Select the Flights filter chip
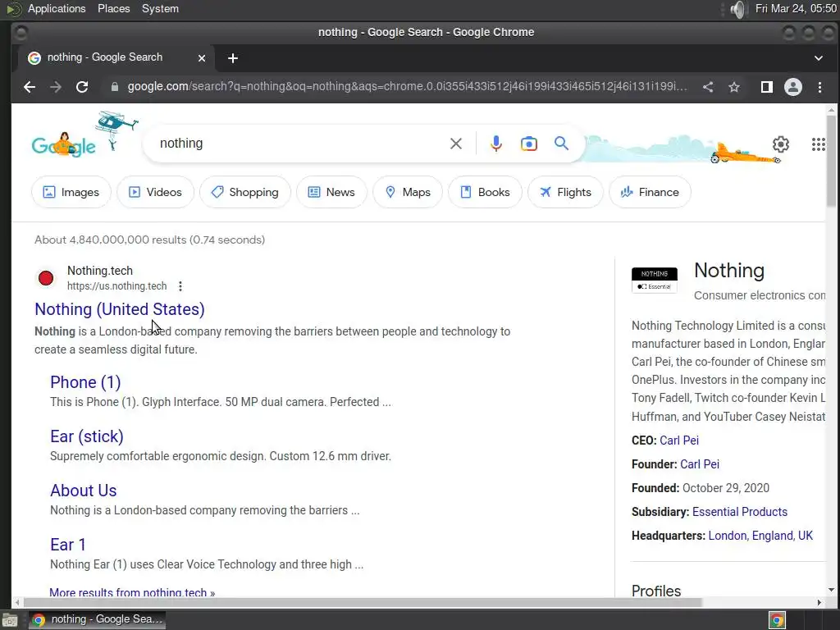Image resolution: width=840 pixels, height=630 pixels. pyautogui.click(x=565, y=192)
